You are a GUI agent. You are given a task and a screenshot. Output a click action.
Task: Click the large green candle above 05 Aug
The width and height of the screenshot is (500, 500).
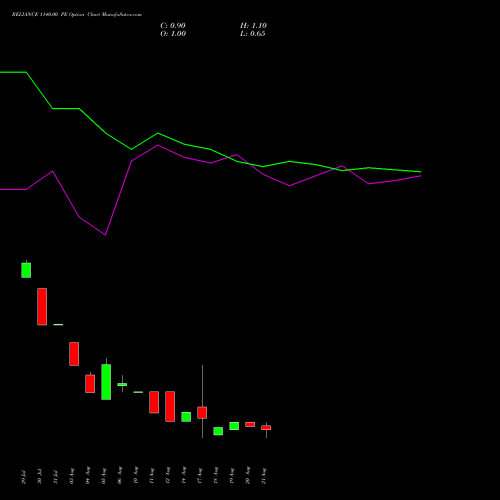106,382
